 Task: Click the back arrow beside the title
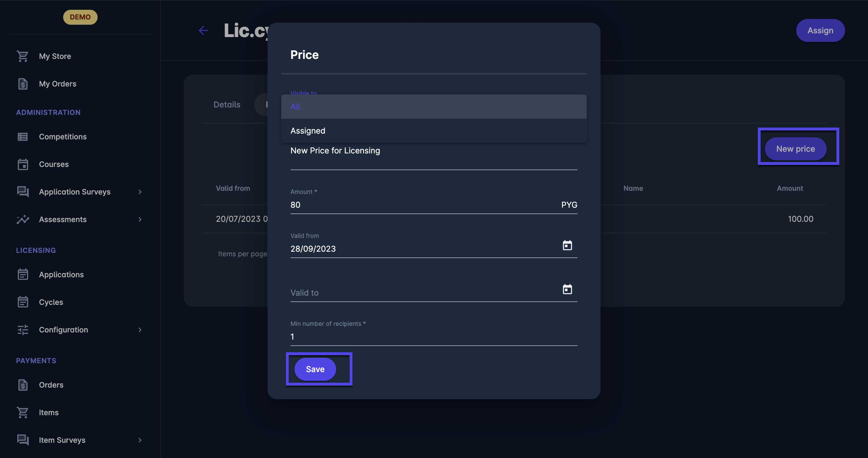203,31
